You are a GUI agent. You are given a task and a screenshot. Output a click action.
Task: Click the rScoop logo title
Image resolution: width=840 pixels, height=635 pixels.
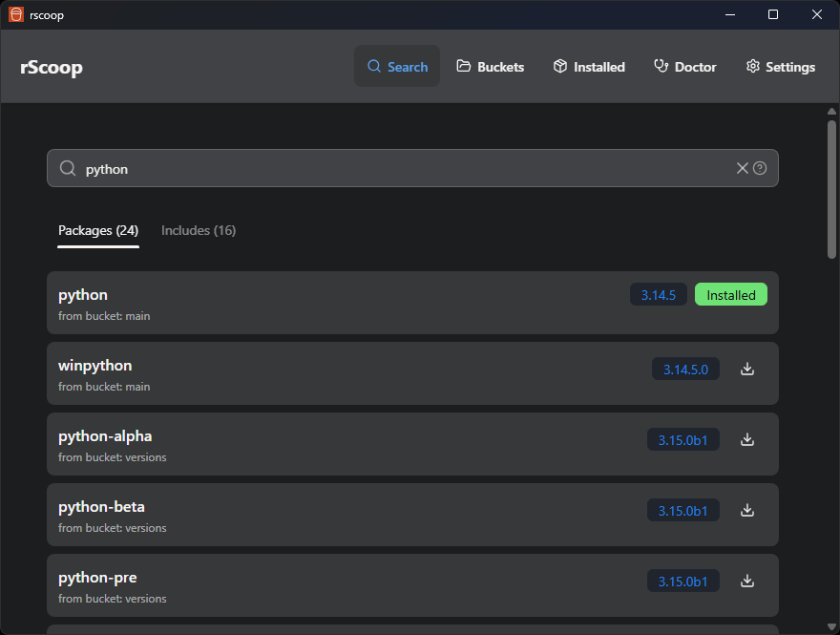click(52, 68)
